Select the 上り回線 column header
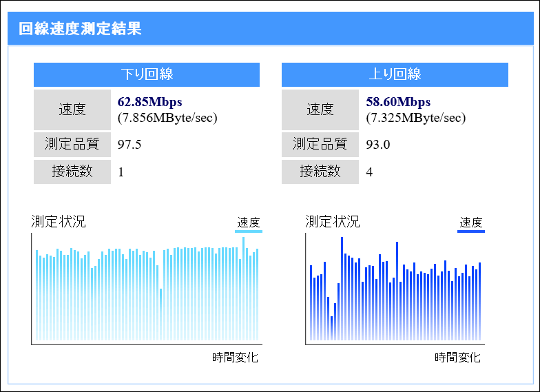Screen dimensions: 540x392 coord(395,74)
